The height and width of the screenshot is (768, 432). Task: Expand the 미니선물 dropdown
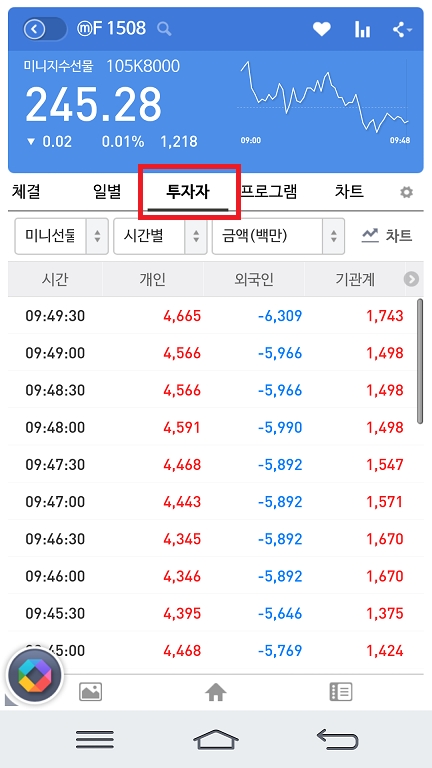(x=61, y=237)
